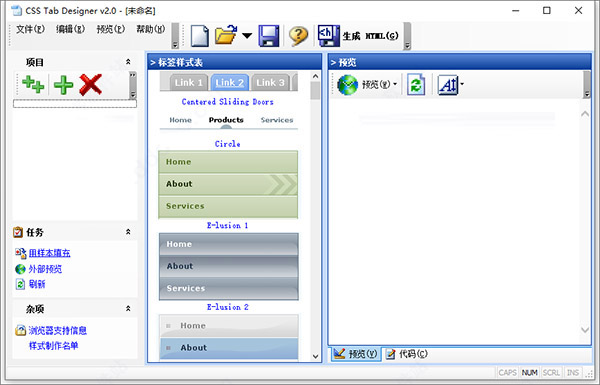The width and height of the screenshot is (600, 385).
Task: Open 浏览器支持信息 link
Action: coord(57,330)
